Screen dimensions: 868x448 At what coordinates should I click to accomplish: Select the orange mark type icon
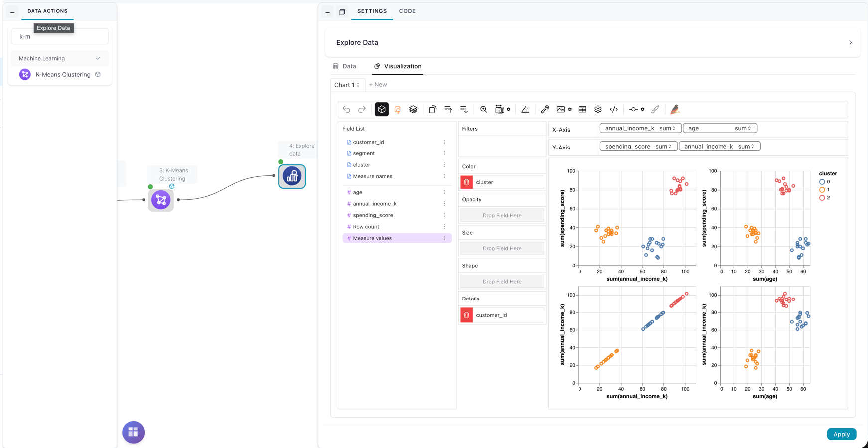tap(397, 109)
